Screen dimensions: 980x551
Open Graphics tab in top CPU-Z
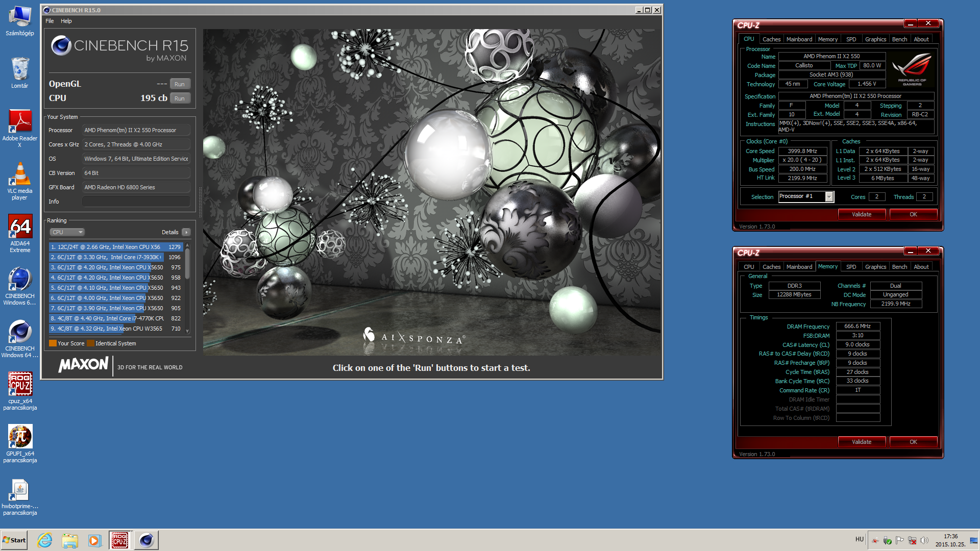pyautogui.click(x=875, y=39)
